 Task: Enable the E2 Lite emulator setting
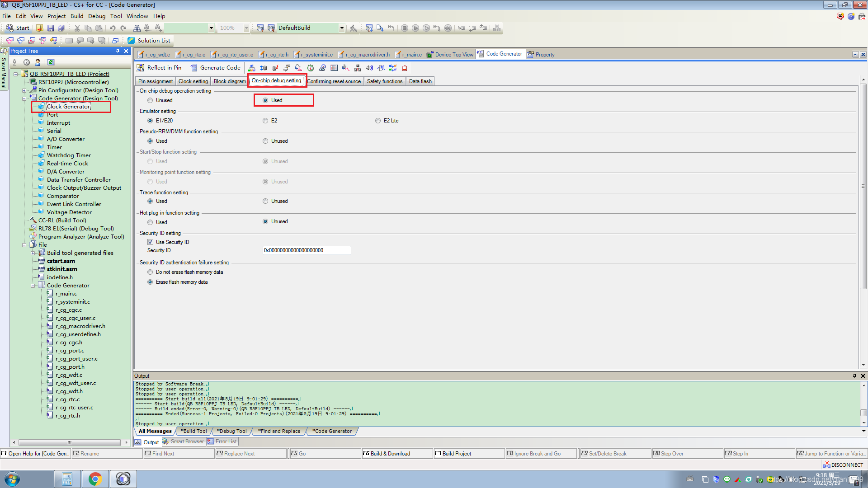click(378, 121)
